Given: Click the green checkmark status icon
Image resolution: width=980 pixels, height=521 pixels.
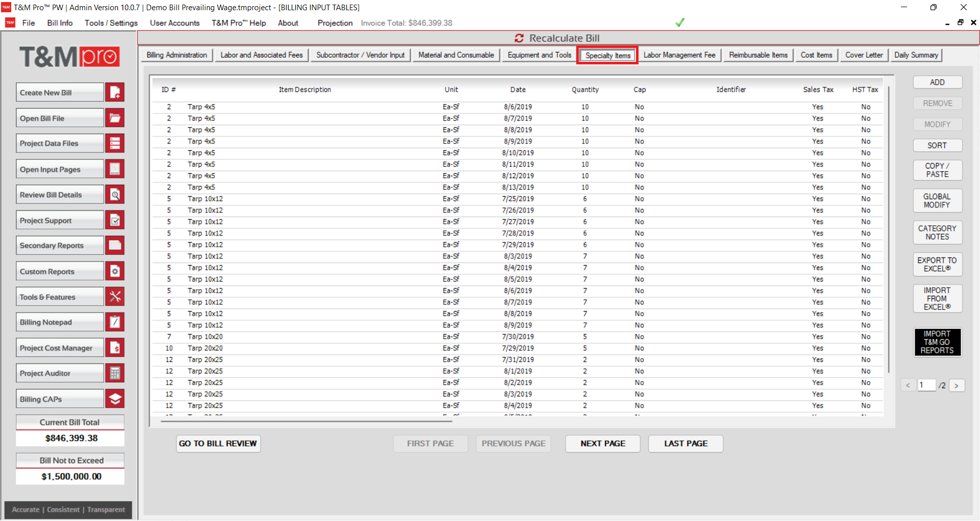Looking at the screenshot, I should click(680, 22).
